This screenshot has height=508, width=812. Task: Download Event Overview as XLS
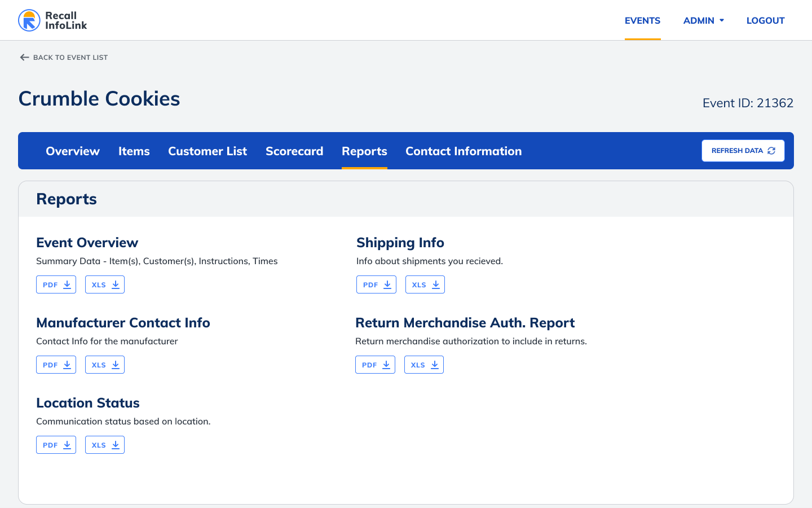coord(105,284)
